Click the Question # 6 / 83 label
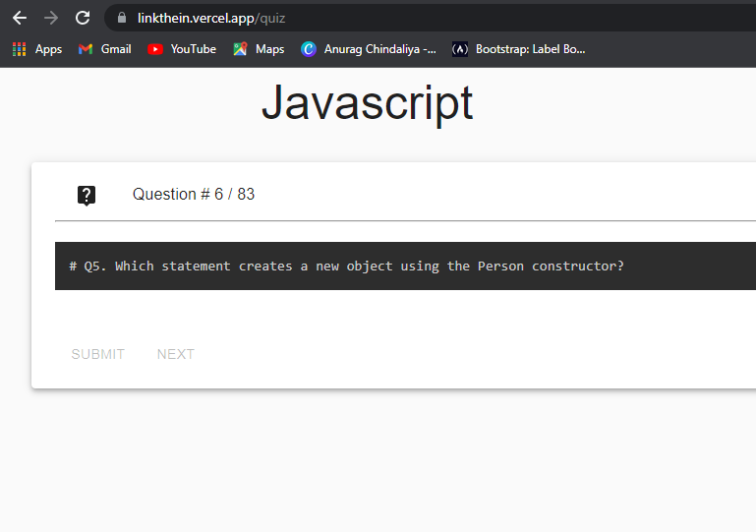This screenshot has width=756, height=532. click(x=194, y=194)
